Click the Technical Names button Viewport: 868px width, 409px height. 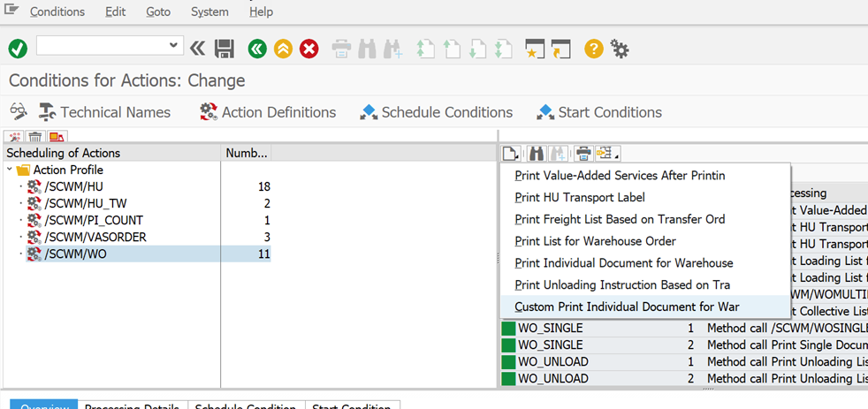tap(104, 112)
